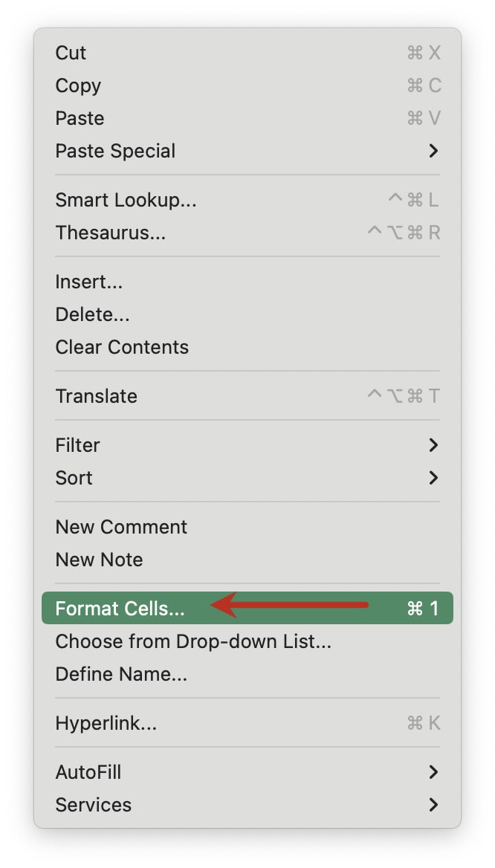Expand the Paste Special submenu
The height and width of the screenshot is (868, 495).
pos(115,151)
